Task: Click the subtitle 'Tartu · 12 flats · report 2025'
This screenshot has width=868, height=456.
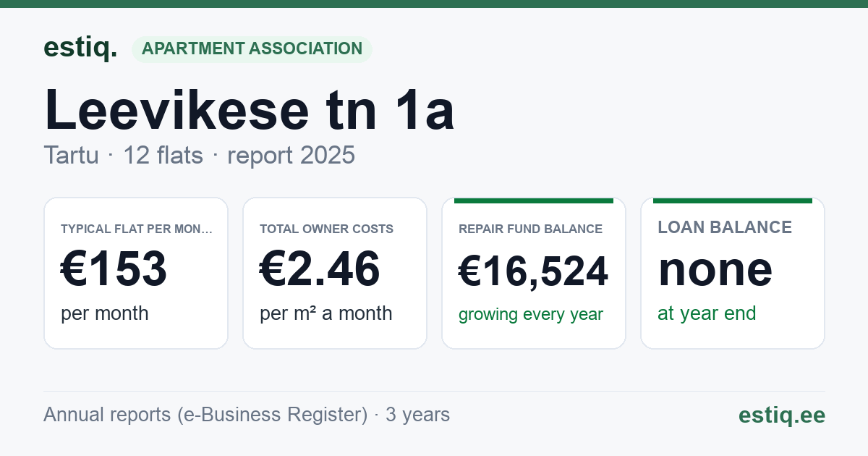Action: [x=199, y=155]
